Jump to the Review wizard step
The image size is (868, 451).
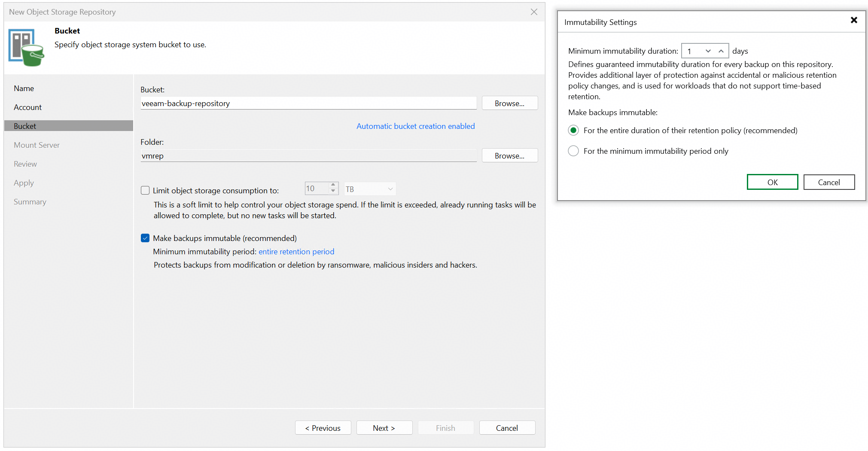click(x=25, y=164)
